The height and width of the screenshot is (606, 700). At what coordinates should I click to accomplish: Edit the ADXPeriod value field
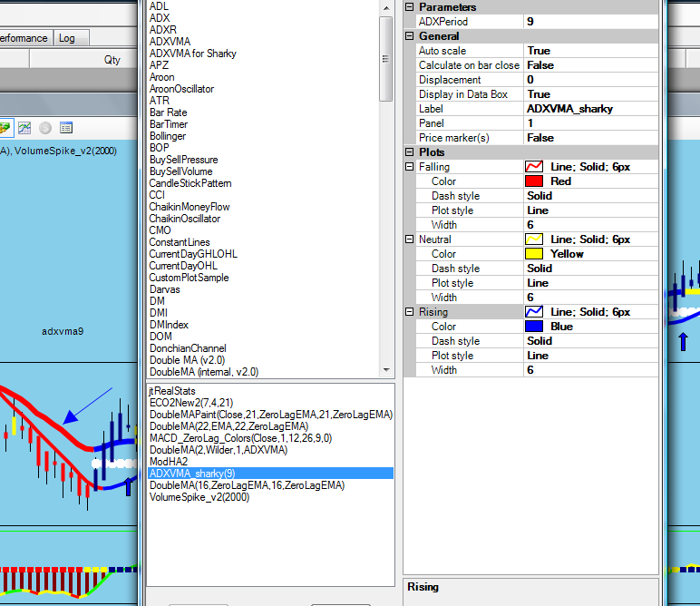(x=590, y=22)
